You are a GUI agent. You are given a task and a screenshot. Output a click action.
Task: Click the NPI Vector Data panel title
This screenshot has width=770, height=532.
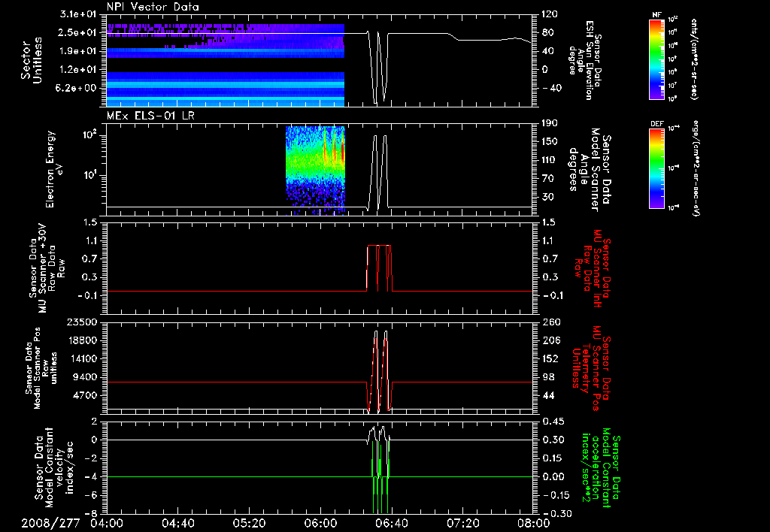click(153, 7)
